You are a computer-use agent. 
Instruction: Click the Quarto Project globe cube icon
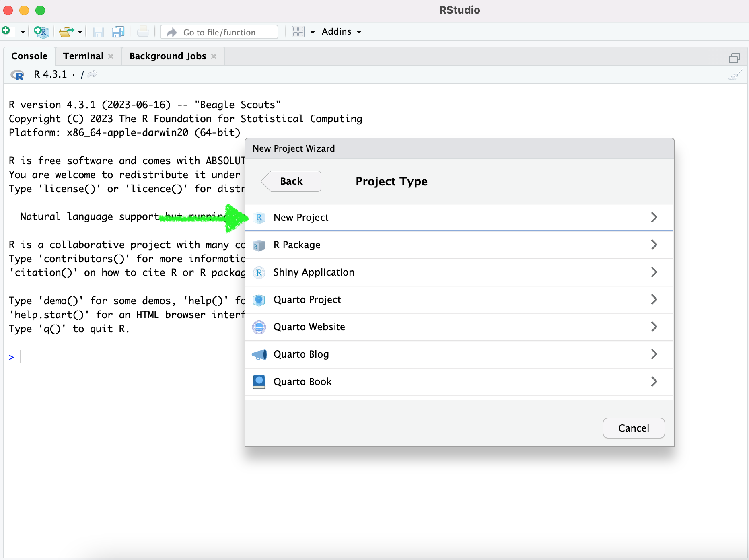point(259,300)
